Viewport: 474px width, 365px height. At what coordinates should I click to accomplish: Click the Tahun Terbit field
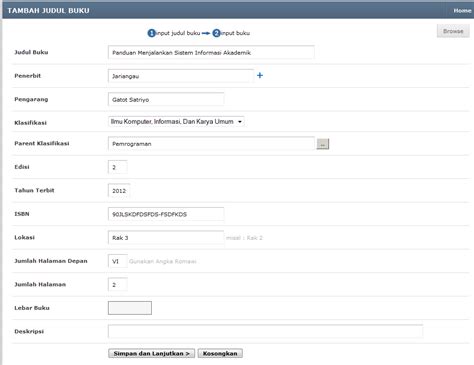coord(119,191)
